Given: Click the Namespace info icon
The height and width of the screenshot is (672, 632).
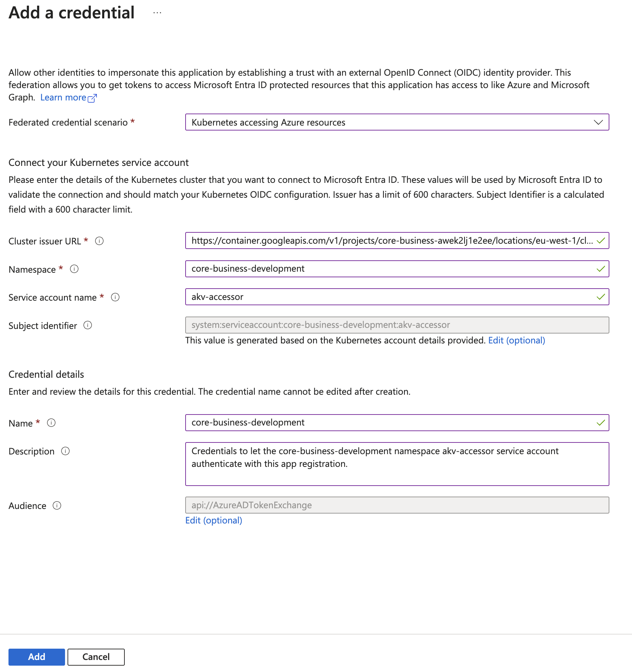Looking at the screenshot, I should tap(74, 269).
